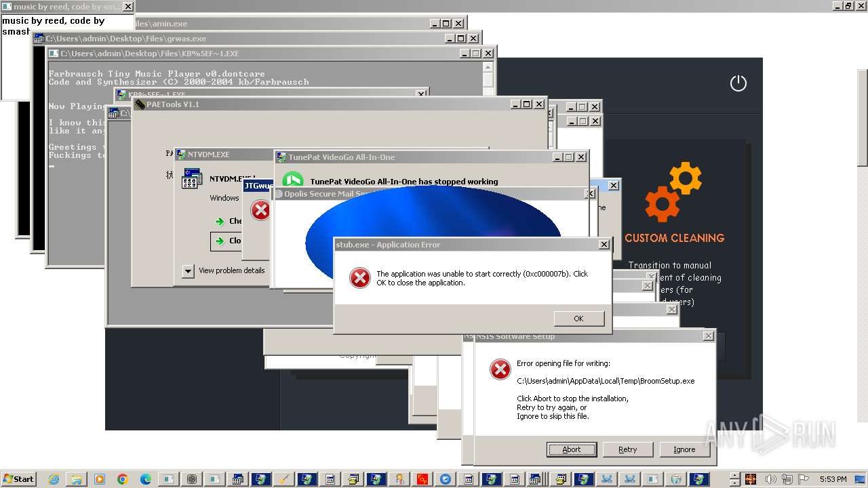Click the red error icon in JTGwu dialog
868x488 pixels.
click(x=260, y=210)
